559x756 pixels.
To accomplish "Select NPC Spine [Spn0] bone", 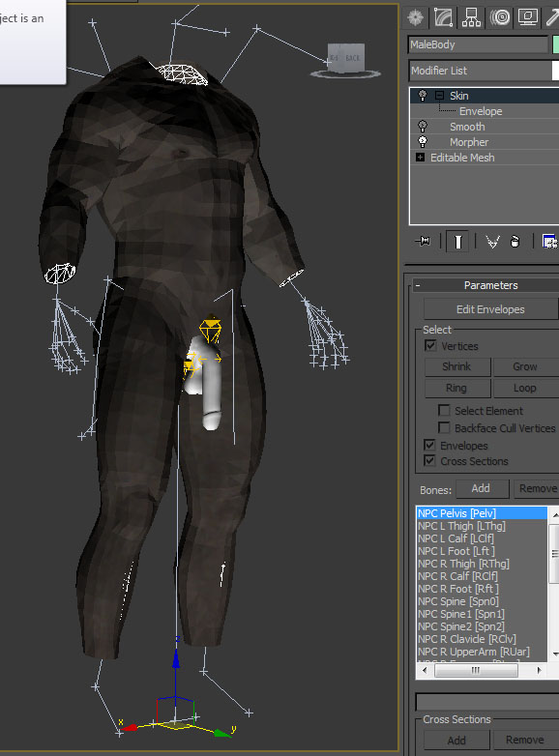I will pyautogui.click(x=482, y=601).
